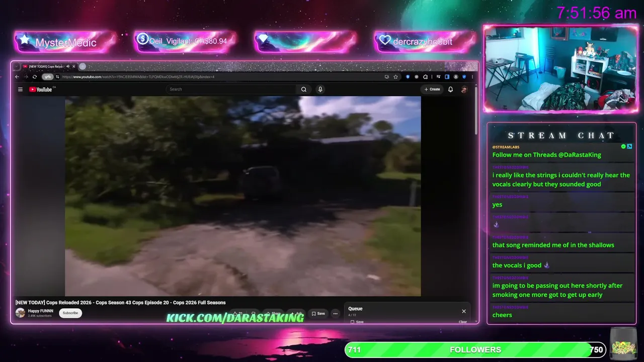Click the Oeil_Vigilant tip badge

tap(185, 41)
